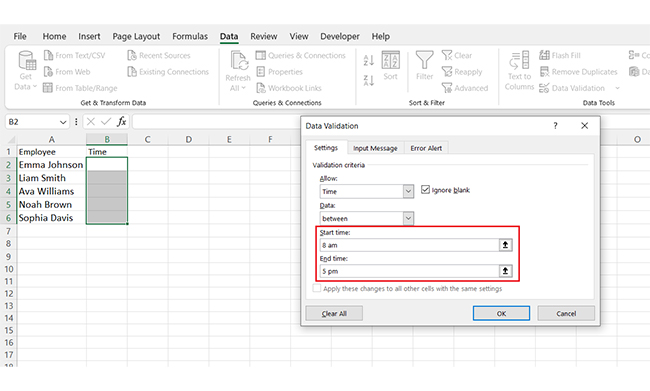Open the Name Box dropdown arrow
The width and height of the screenshot is (650, 391).
63,122
